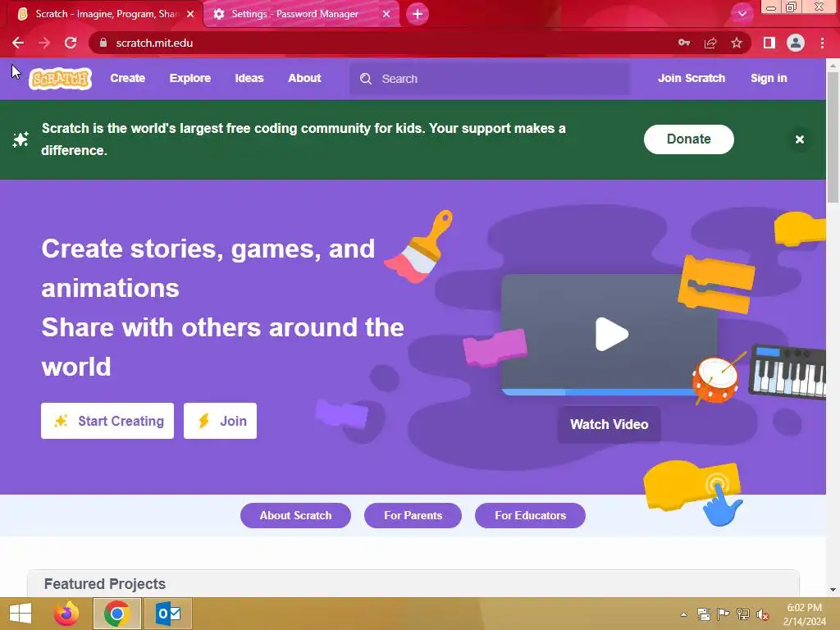Launch Firefox from the taskbar

pos(66,614)
